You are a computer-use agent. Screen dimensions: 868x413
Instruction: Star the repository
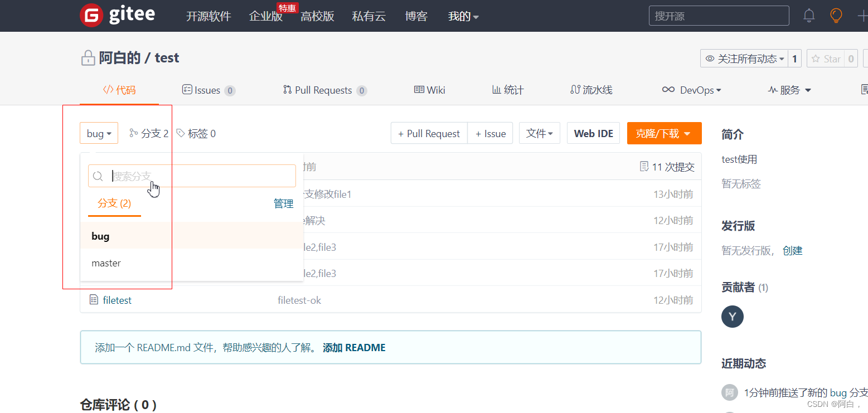(x=826, y=59)
